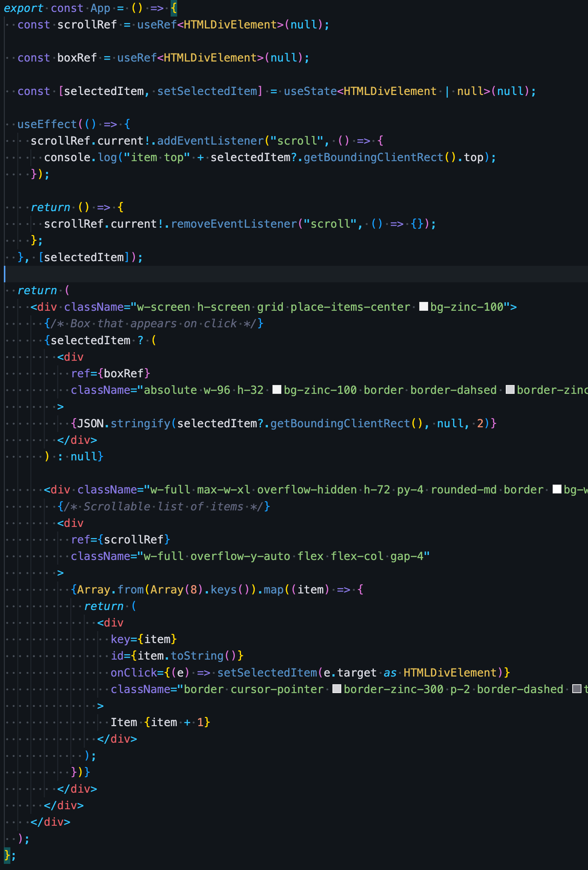
Task: Click setSelectedItem in the useState destructuring
Action: (207, 91)
